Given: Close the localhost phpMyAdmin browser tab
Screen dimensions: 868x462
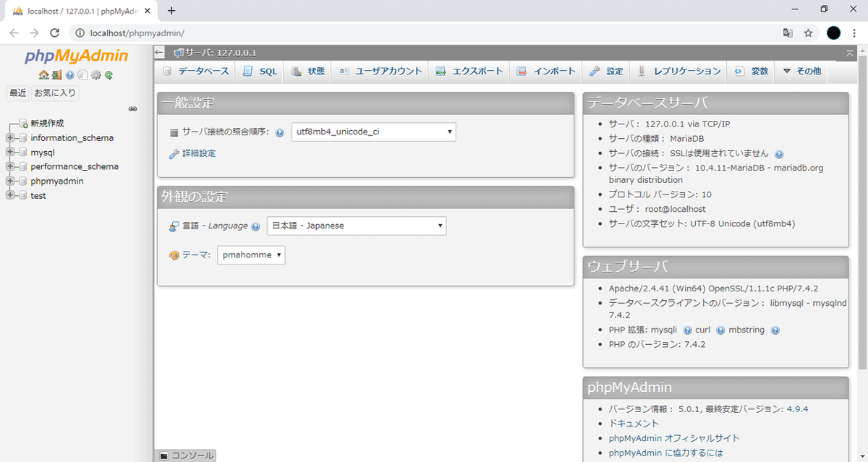Looking at the screenshot, I should click(148, 10).
